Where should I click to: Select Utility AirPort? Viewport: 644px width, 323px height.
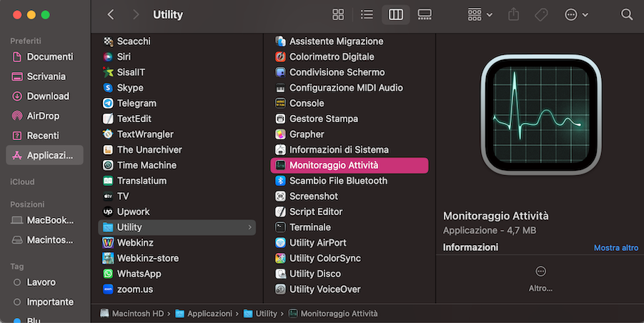[350, 242]
